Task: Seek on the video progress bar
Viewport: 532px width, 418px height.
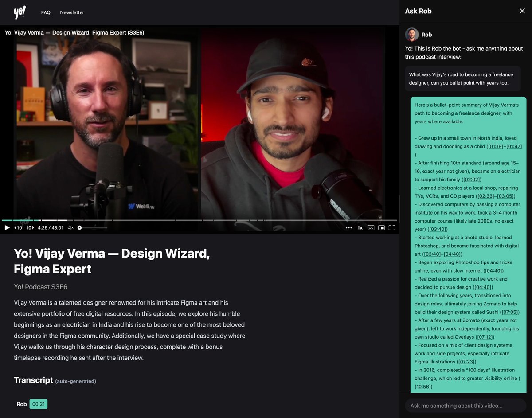Action: coord(199,220)
